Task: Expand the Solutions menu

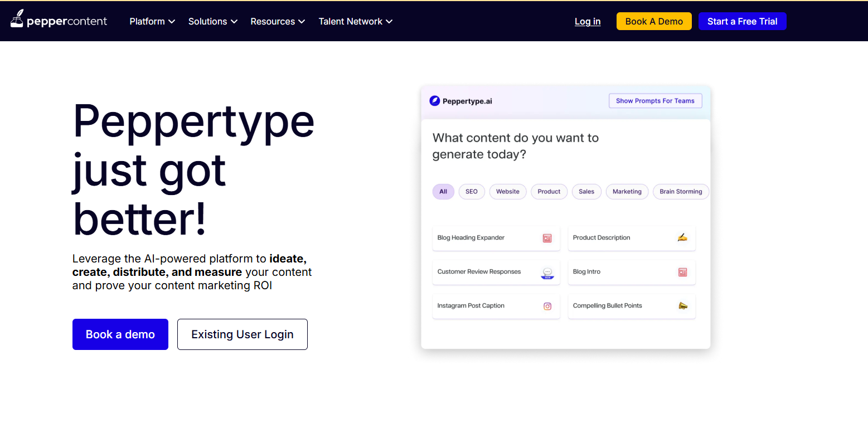Action: click(x=213, y=21)
